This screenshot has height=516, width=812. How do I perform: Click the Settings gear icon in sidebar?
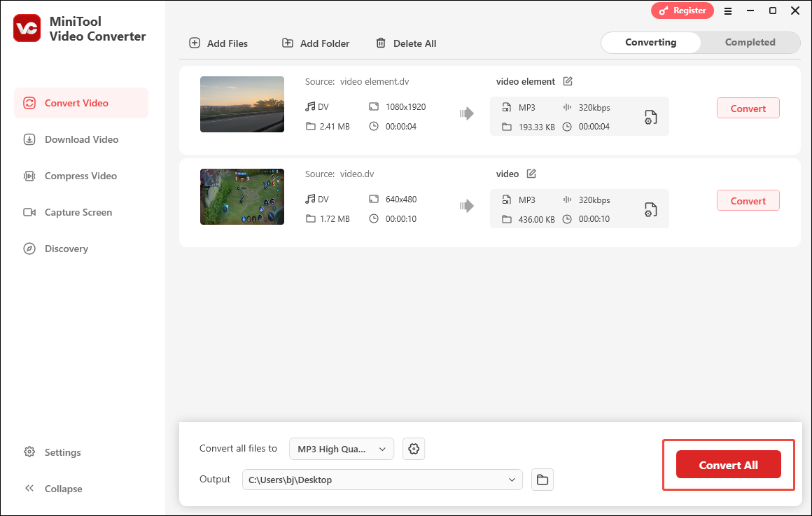(29, 452)
